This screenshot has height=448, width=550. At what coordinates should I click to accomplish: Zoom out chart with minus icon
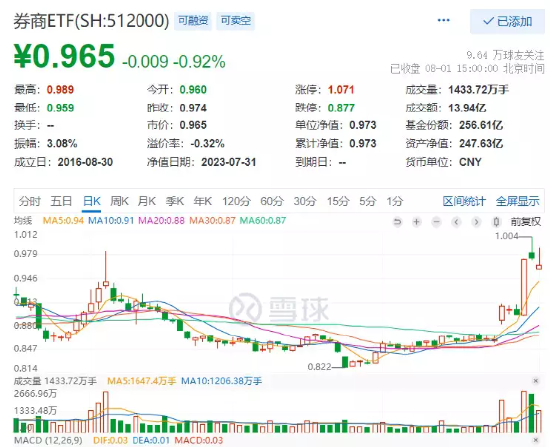click(x=436, y=222)
